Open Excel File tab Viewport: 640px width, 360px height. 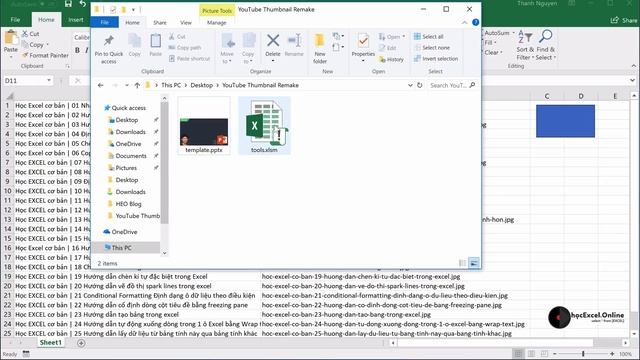pyautogui.click(x=15, y=20)
